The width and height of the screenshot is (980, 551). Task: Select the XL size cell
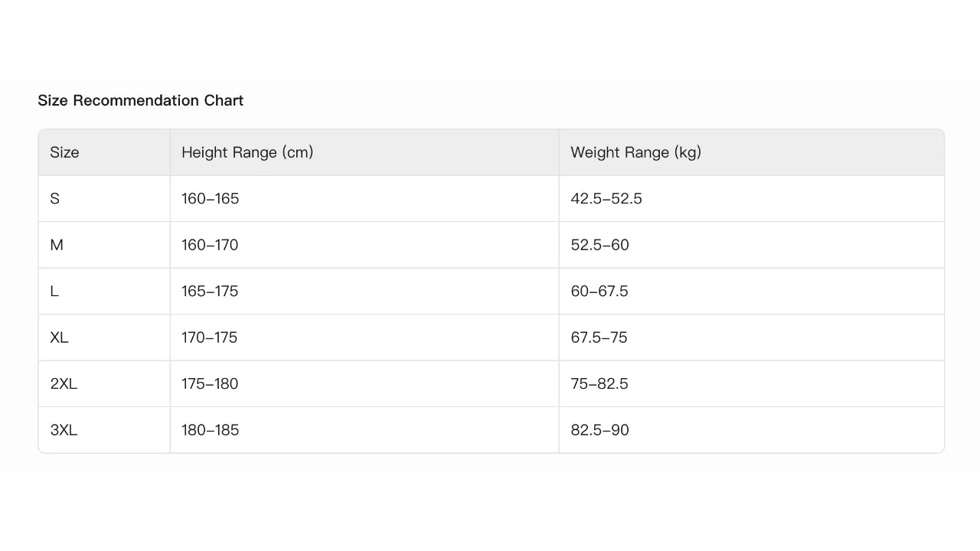point(59,337)
